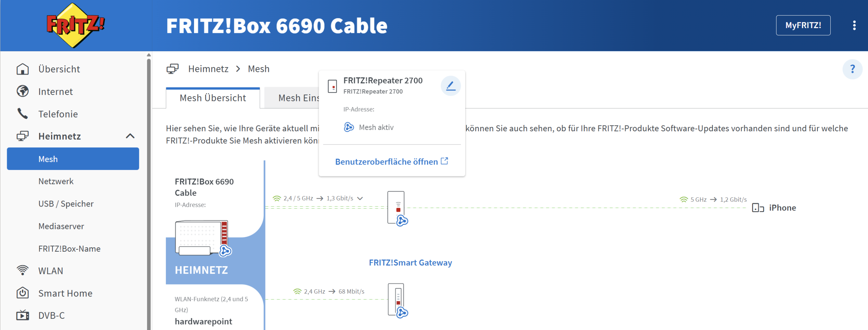Open the FRITZ!Smart Gateway link
Screen dimensions: 868x330
[410, 263]
